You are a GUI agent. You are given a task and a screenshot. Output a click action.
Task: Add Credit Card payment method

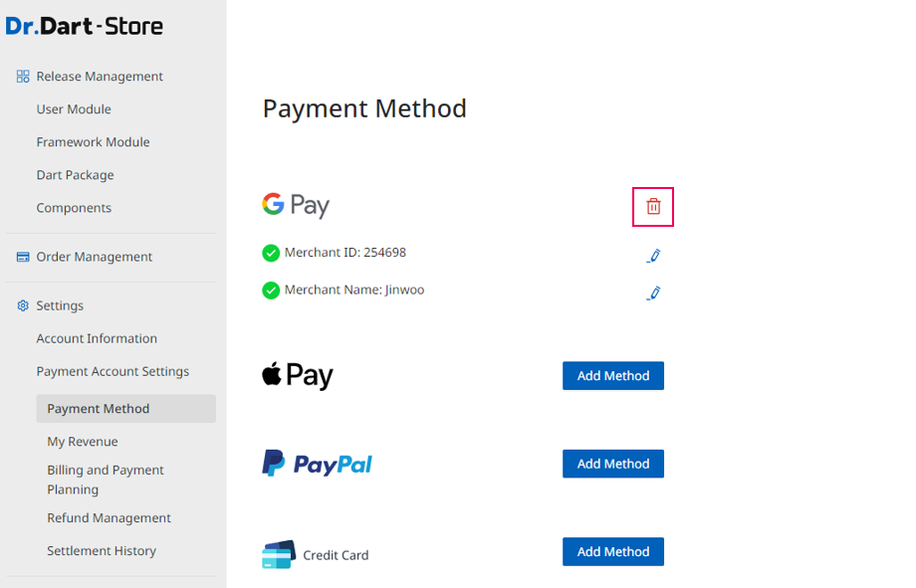612,552
